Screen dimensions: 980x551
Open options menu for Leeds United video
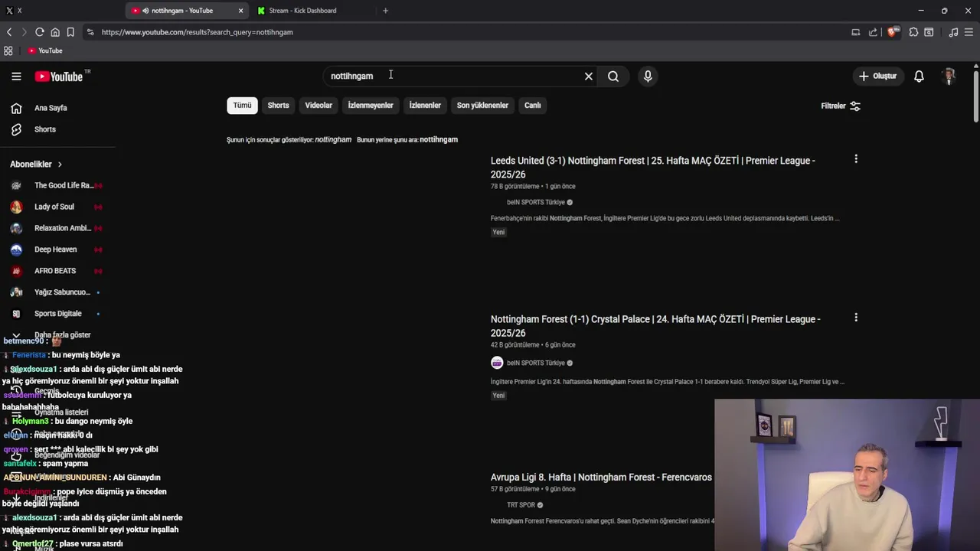[x=856, y=159]
